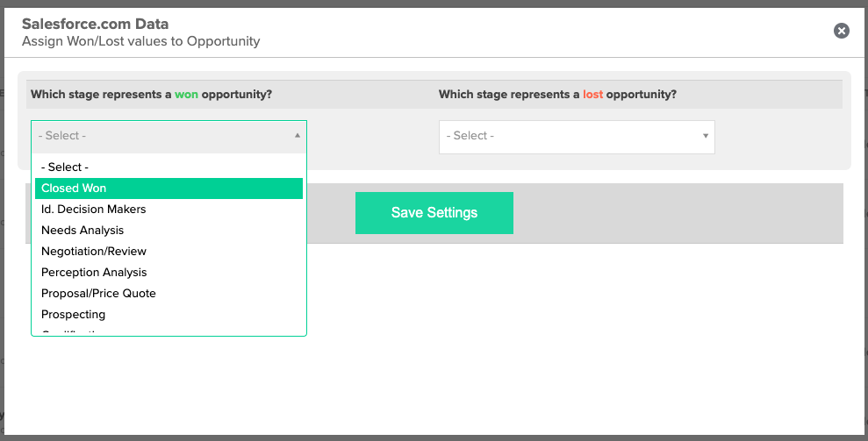This screenshot has width=868, height=441.
Task: Select 'Perception Analysis' stage option
Action: pyautogui.click(x=169, y=273)
